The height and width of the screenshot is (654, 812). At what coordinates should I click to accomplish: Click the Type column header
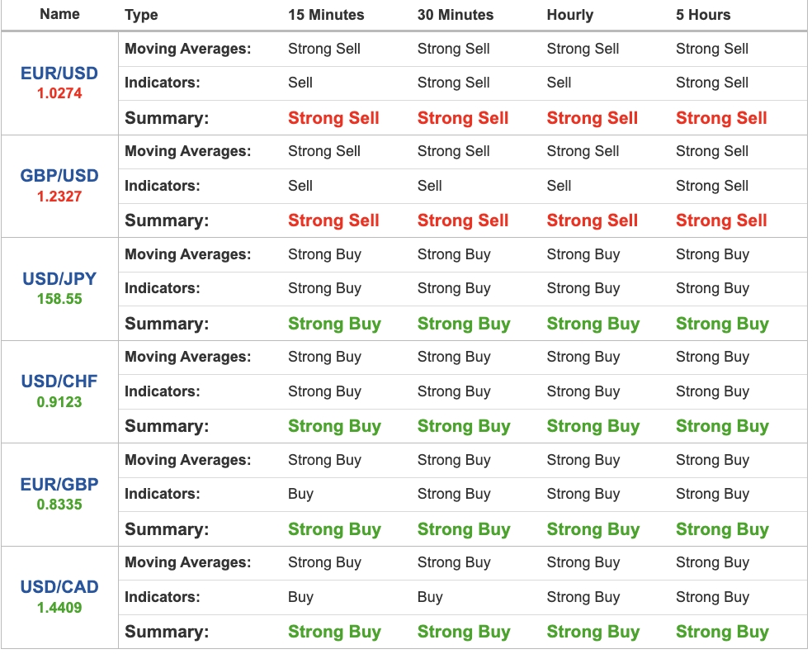[141, 15]
